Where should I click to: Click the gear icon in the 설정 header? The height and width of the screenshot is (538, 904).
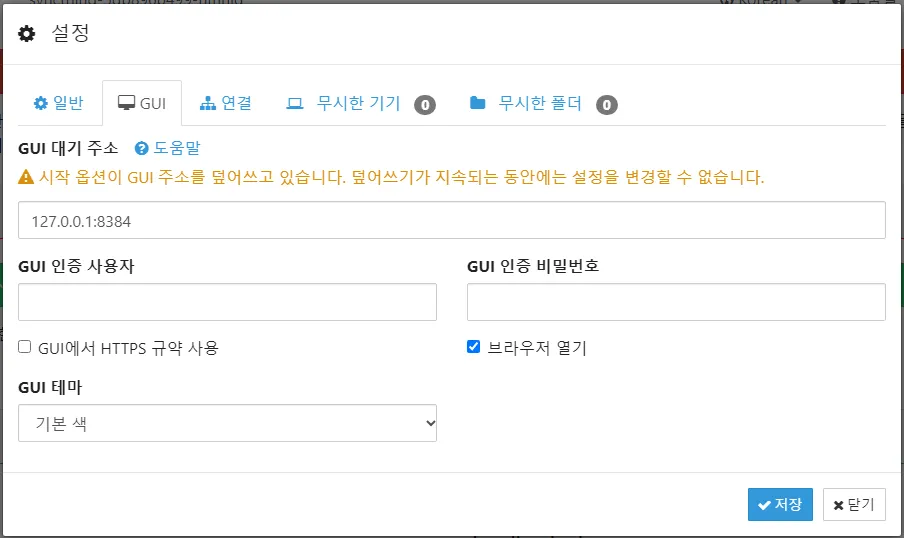27,34
